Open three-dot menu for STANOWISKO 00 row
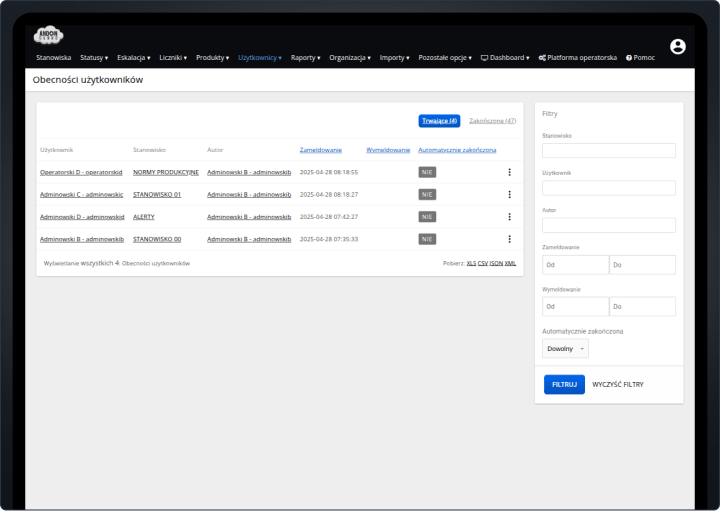The height and width of the screenshot is (511, 720). pyautogui.click(x=509, y=239)
